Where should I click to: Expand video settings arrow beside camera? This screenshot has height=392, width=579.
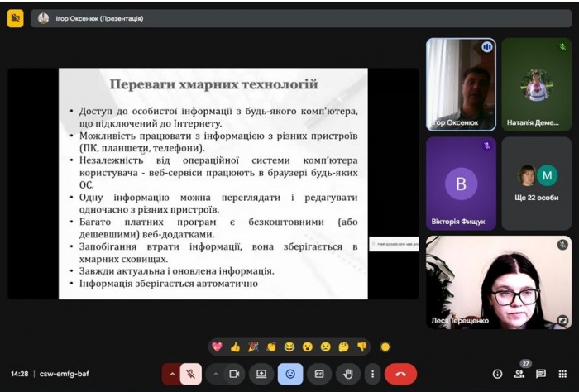point(216,374)
